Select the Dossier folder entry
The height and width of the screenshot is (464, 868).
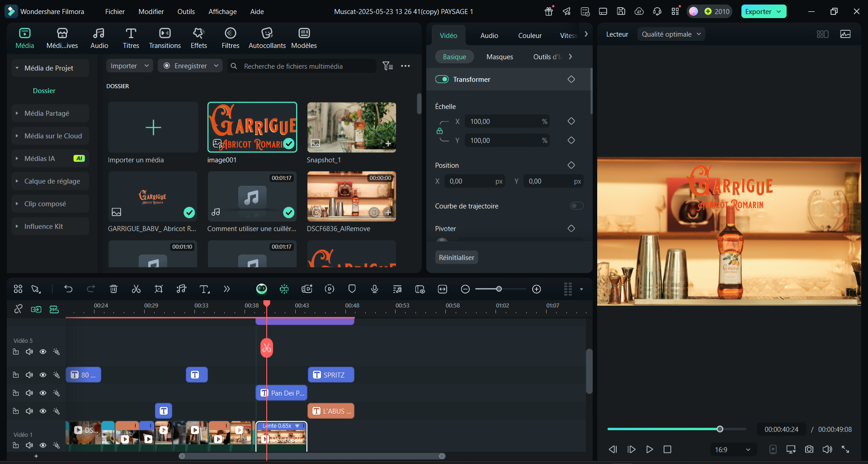[44, 90]
